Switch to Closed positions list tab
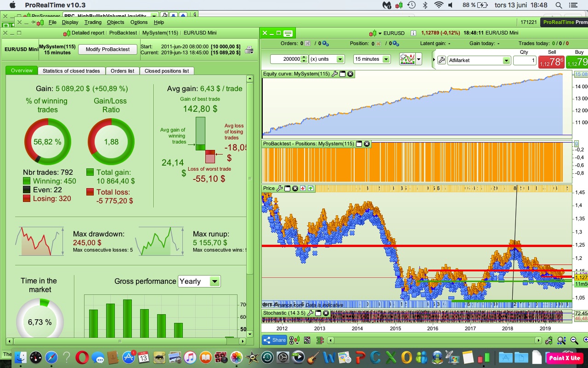The height and width of the screenshot is (368, 588). [x=167, y=71]
